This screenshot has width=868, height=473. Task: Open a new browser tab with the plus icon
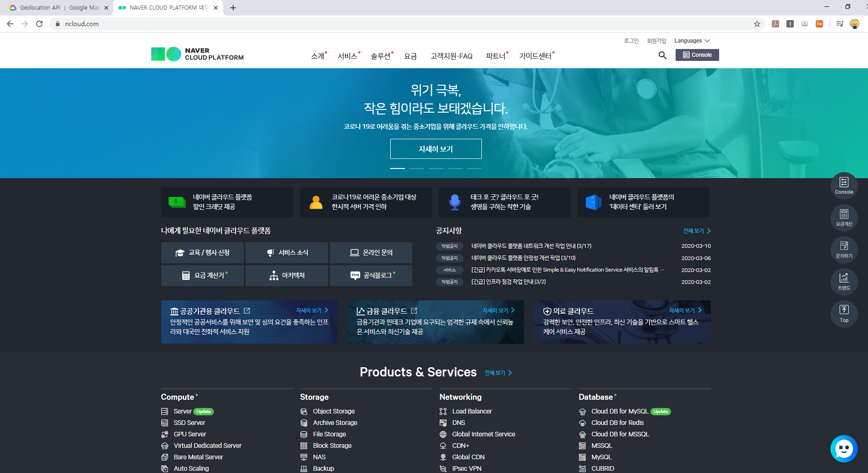pos(233,8)
